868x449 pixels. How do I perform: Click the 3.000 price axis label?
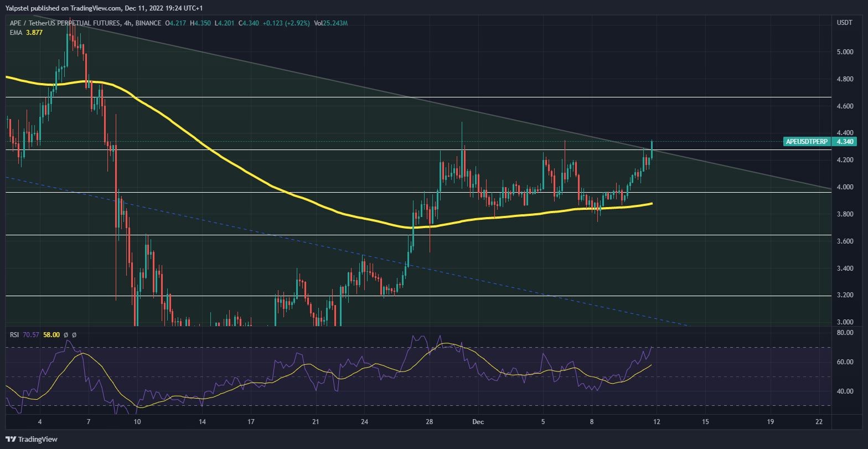pyautogui.click(x=845, y=322)
